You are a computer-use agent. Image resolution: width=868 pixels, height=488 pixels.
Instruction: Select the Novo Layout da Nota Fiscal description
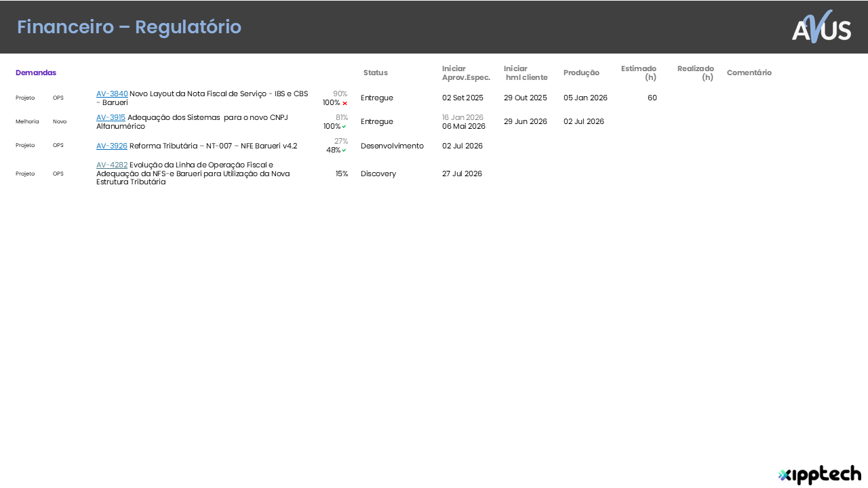(202, 98)
